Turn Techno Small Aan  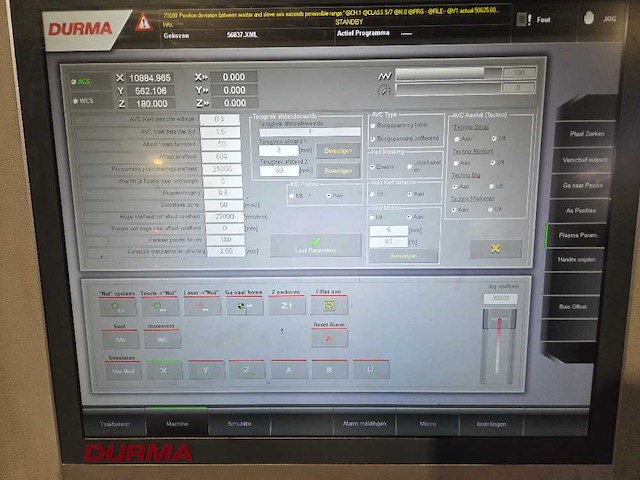point(457,139)
